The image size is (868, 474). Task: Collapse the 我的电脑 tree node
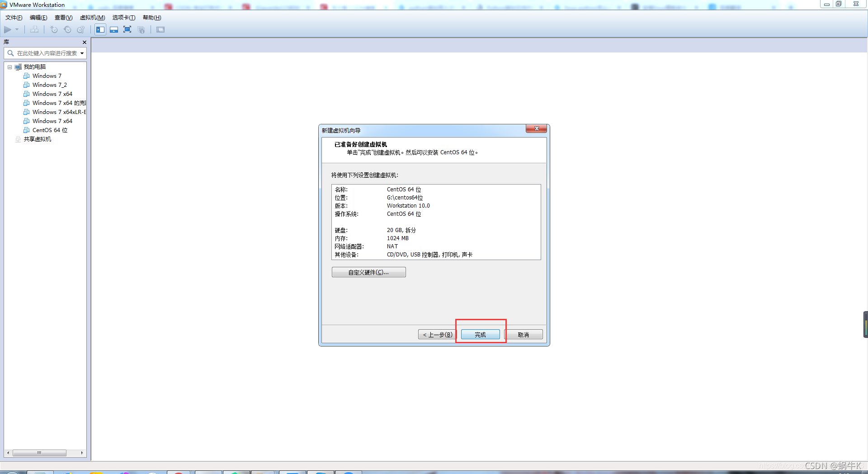point(9,67)
